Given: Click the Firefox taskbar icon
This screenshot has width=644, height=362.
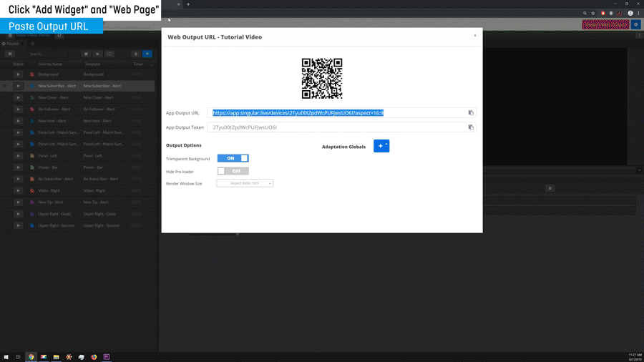Looking at the screenshot, I should coord(94,357).
